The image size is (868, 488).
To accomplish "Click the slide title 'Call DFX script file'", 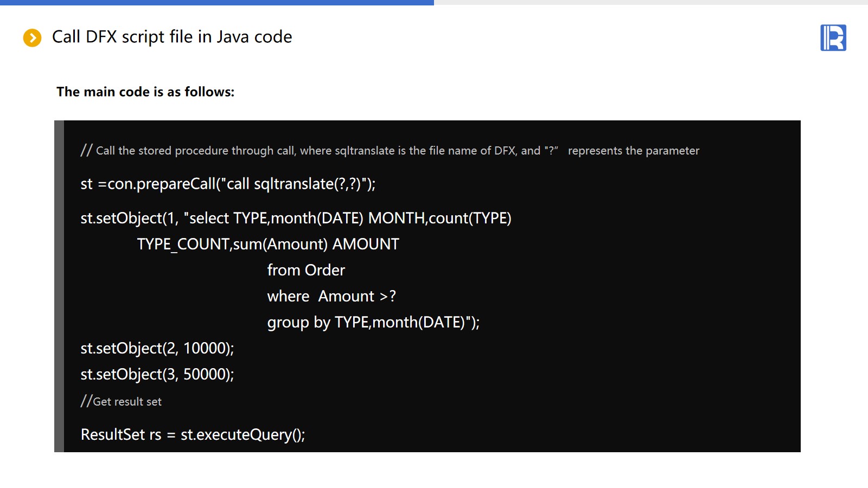I will coord(171,37).
